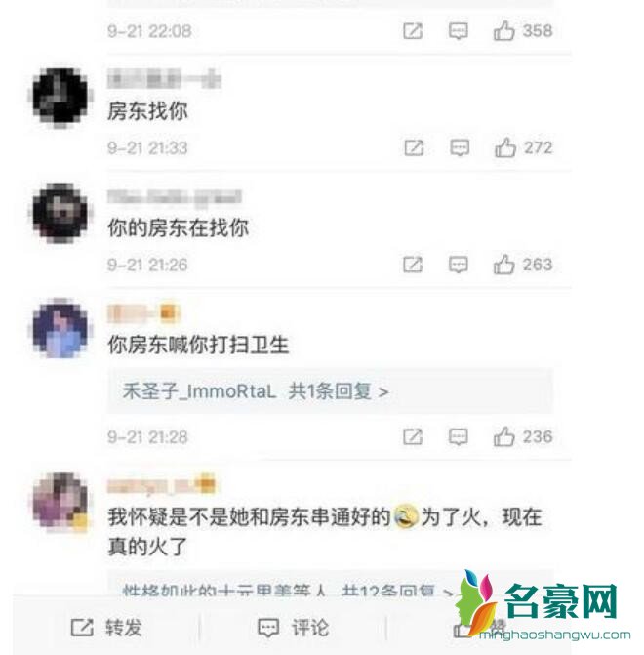
Task: Open avatar of '房东找你' commenter
Action: [60, 97]
